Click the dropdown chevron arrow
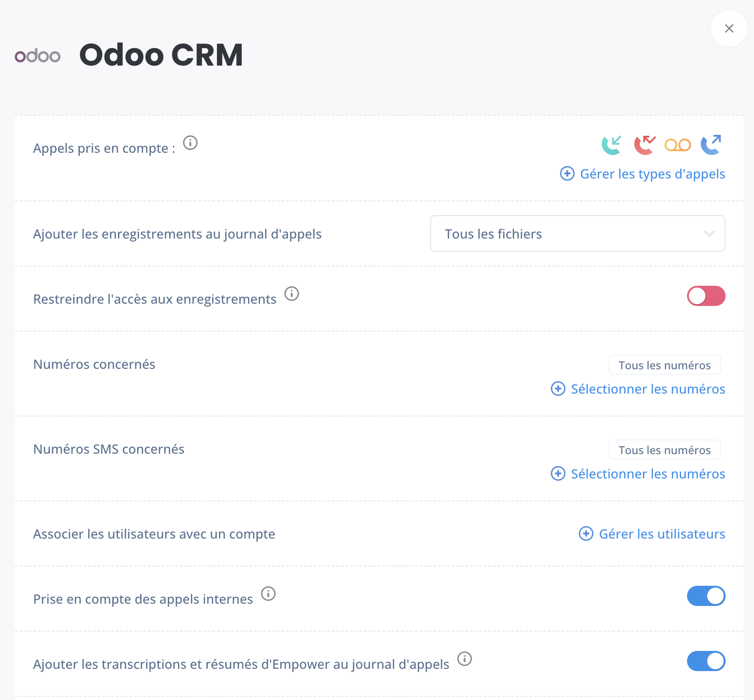The width and height of the screenshot is (754, 700). [709, 233]
